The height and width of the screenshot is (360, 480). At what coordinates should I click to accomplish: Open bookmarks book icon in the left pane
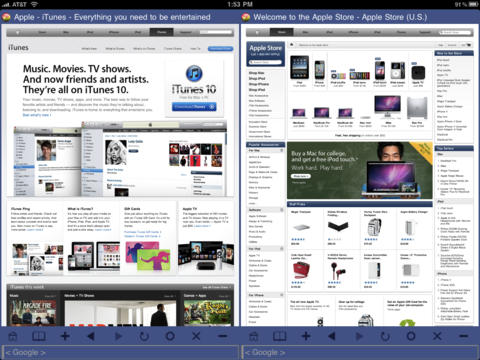coord(39,336)
